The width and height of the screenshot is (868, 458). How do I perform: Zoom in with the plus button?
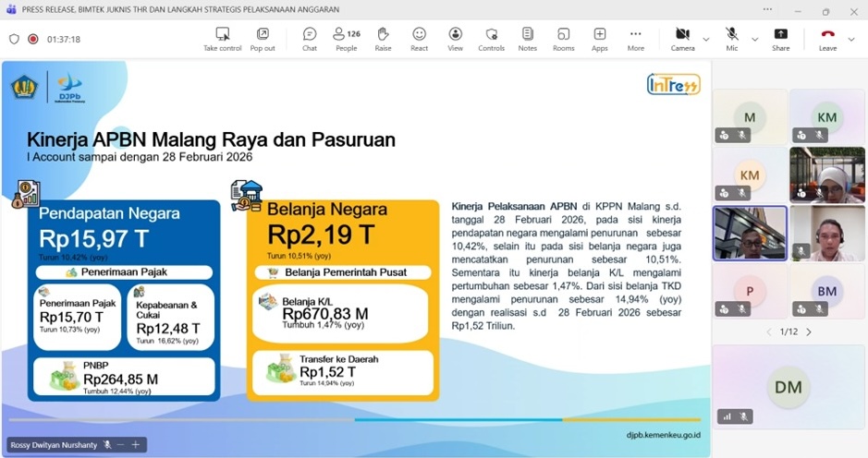(x=136, y=445)
